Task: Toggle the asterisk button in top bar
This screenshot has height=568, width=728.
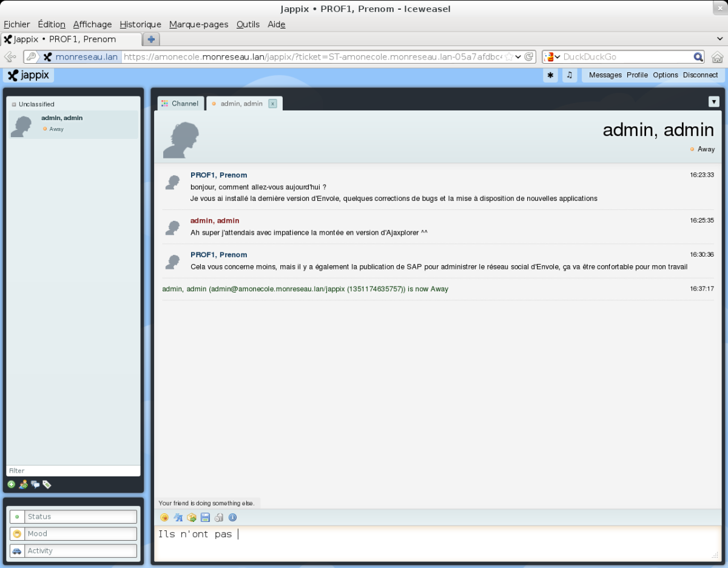Action: [x=550, y=75]
